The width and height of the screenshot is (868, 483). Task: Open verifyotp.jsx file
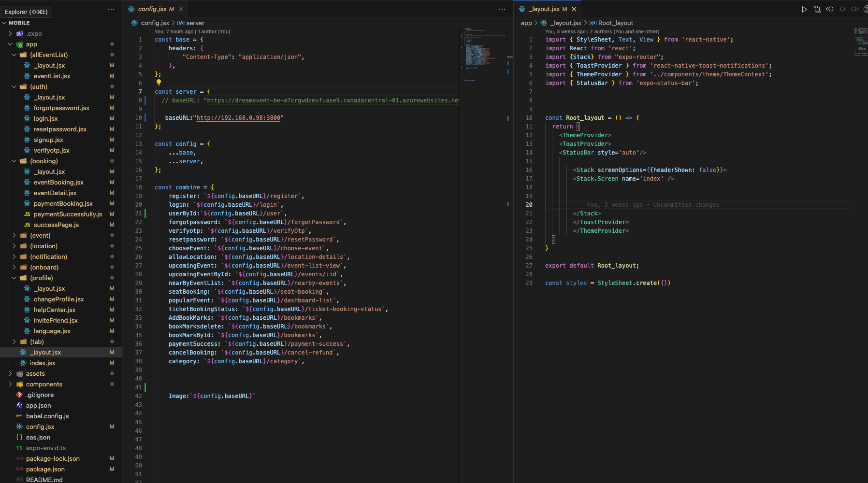click(x=52, y=150)
